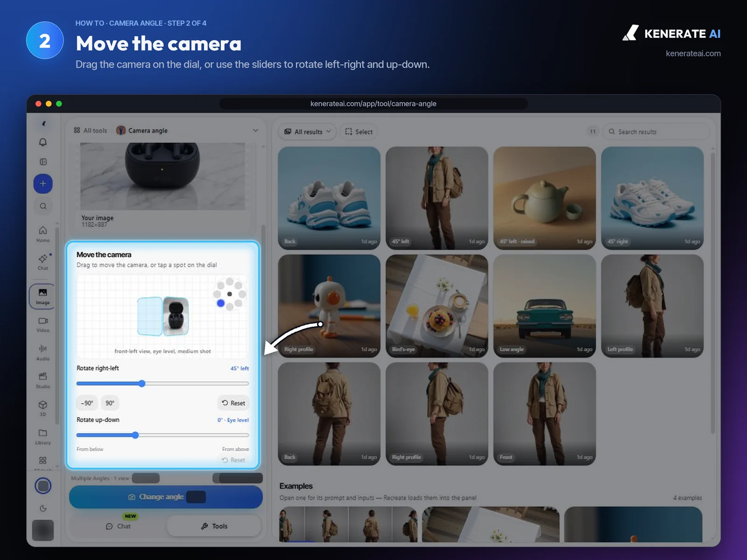
Task: Open notifications bell in sidebar
Action: pos(43,142)
